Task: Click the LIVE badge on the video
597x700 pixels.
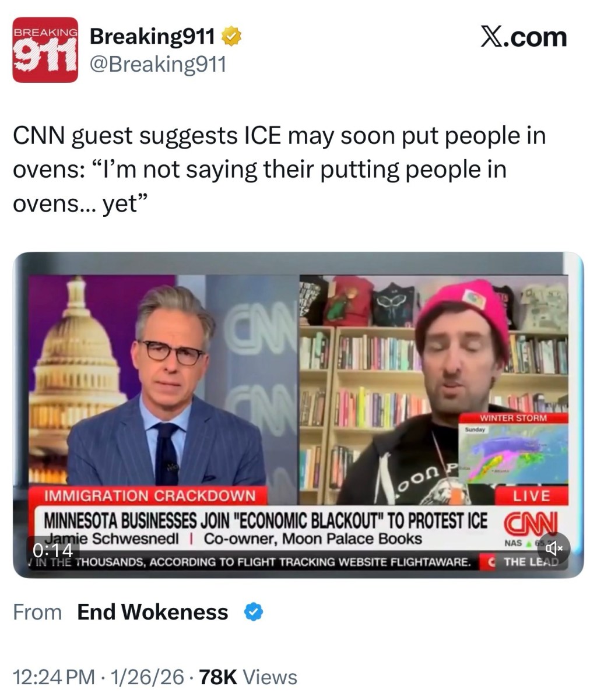Action: click(x=531, y=496)
